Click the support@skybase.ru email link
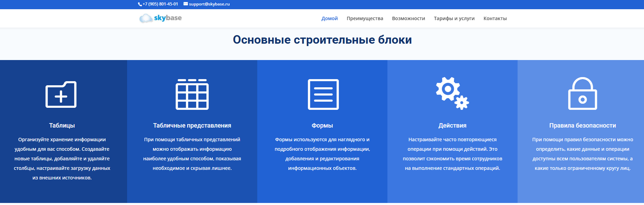 point(209,4)
